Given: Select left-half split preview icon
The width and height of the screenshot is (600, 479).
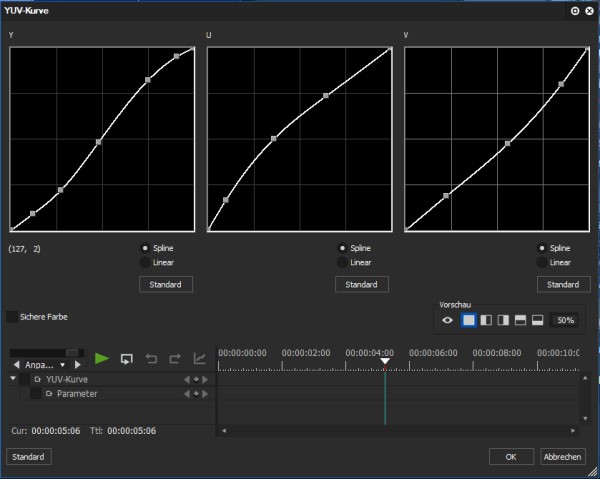Looking at the screenshot, I should (x=486, y=320).
